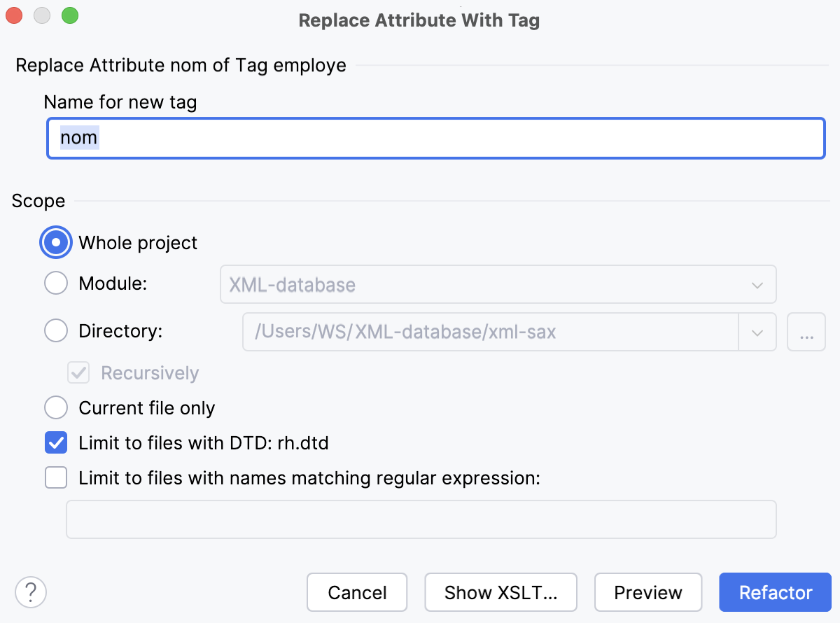Pick the "Current file only" scope
The height and width of the screenshot is (623, 840).
coord(55,407)
